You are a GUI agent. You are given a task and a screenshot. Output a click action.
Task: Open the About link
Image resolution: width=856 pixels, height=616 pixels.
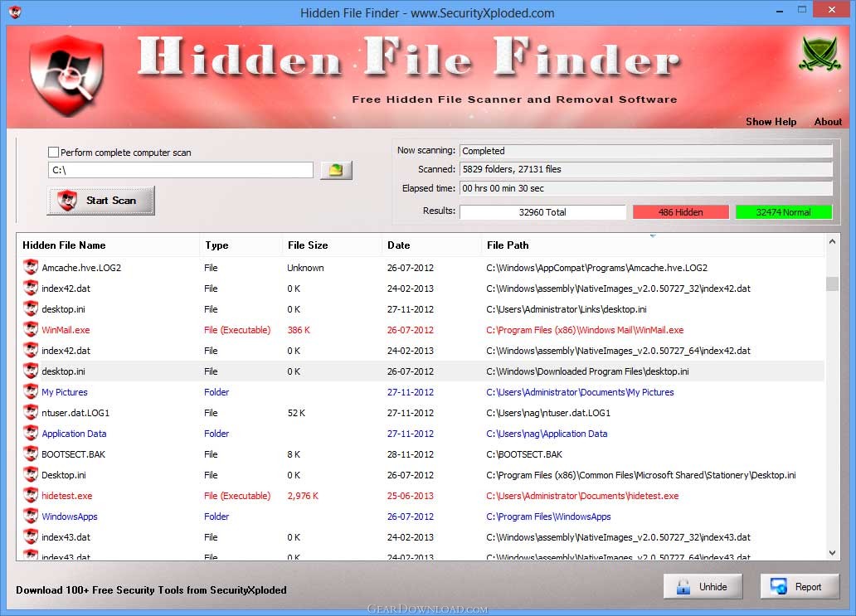(828, 122)
